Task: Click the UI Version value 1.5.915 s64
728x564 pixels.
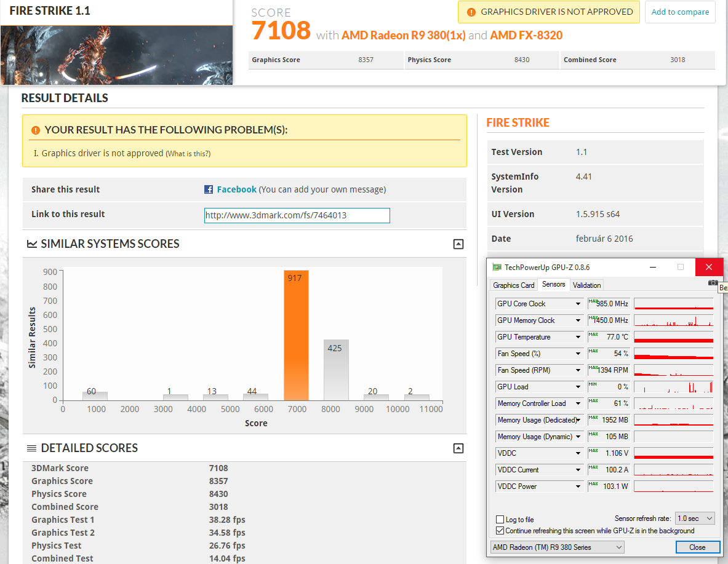Action: pos(598,214)
